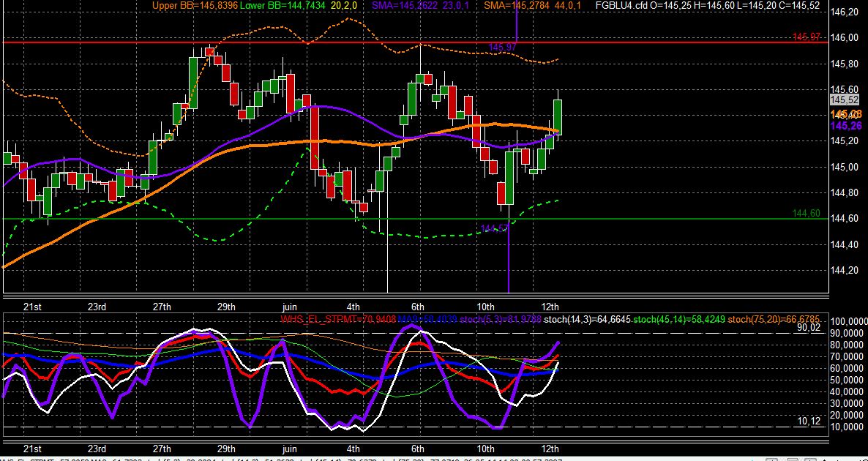Click juin on the price chart date axis
This screenshot has height=461, width=868.
[x=290, y=307]
